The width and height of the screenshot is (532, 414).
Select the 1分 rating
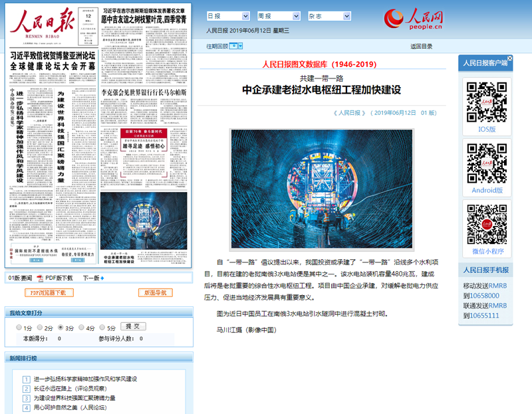point(20,328)
